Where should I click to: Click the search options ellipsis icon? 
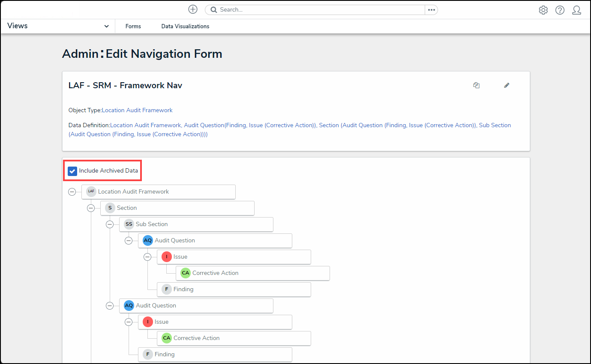click(x=431, y=10)
